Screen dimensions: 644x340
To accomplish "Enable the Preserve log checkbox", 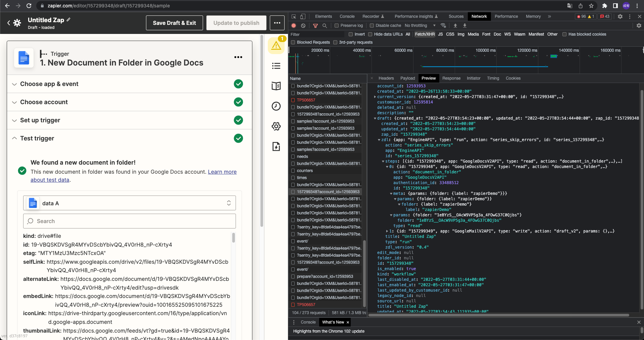I will click(337, 26).
